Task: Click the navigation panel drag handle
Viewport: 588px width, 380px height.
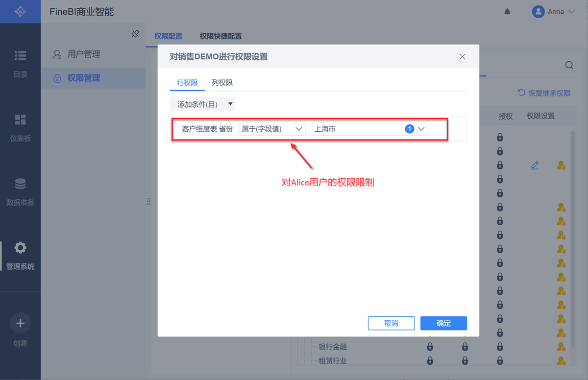Action: click(148, 202)
